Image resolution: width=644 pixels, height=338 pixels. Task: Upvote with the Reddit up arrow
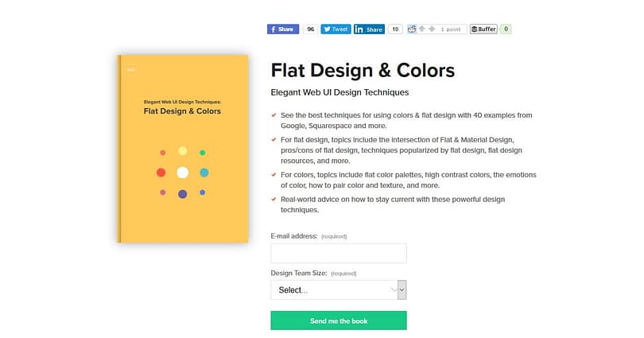421,29
